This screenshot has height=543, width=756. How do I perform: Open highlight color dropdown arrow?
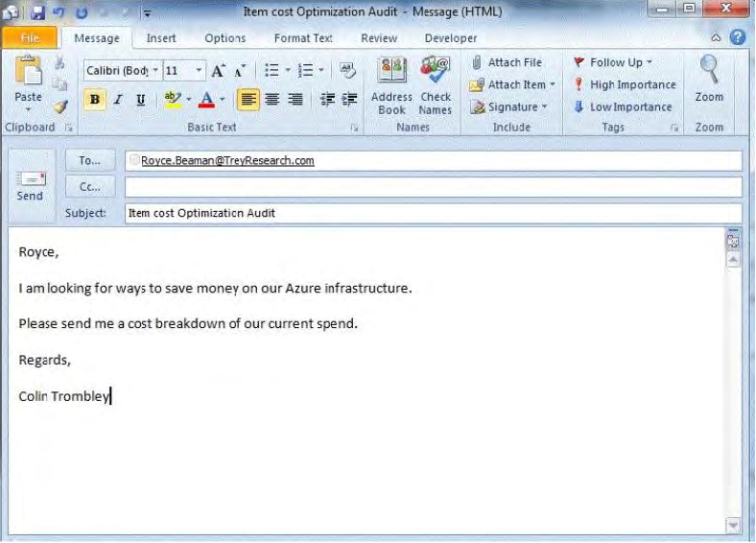click(189, 100)
